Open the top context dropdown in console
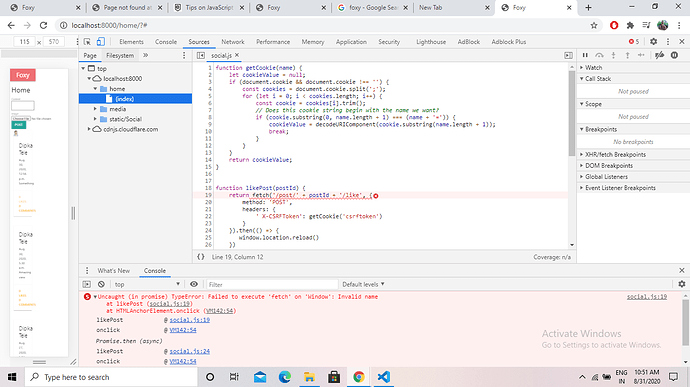Viewport: 690px width, 387px height. tap(147, 284)
